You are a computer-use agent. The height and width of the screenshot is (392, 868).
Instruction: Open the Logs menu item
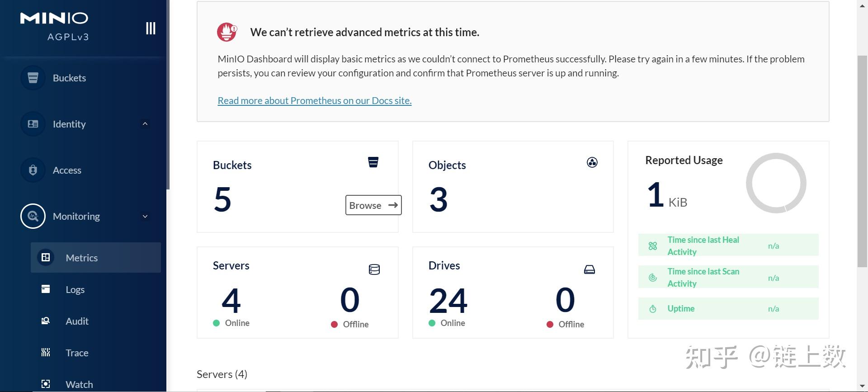75,289
